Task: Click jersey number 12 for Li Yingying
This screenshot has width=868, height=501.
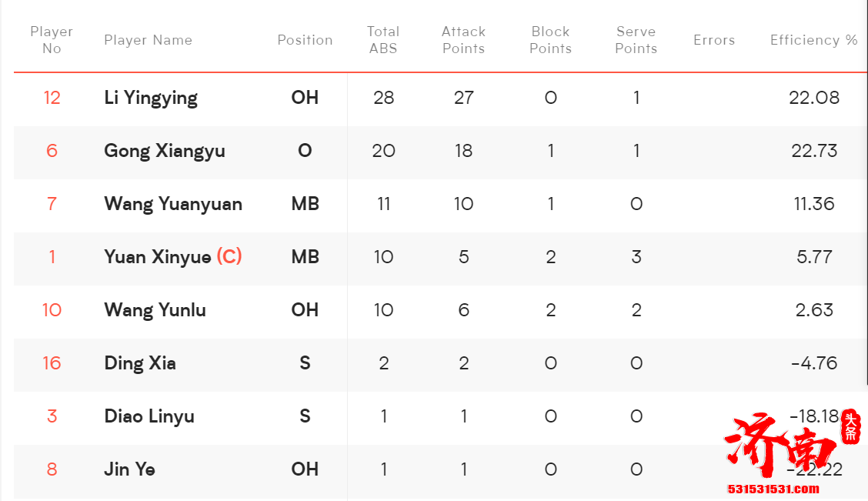Action: click(x=52, y=98)
